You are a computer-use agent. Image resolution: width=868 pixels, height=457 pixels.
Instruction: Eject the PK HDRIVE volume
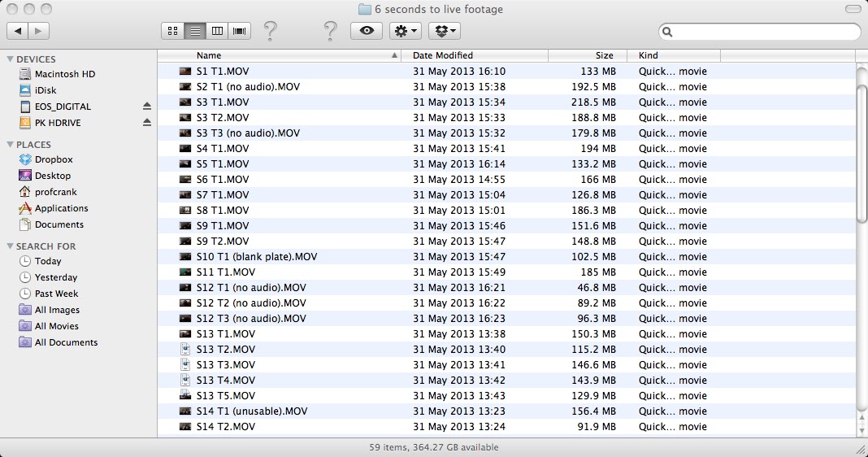pyautogui.click(x=146, y=122)
